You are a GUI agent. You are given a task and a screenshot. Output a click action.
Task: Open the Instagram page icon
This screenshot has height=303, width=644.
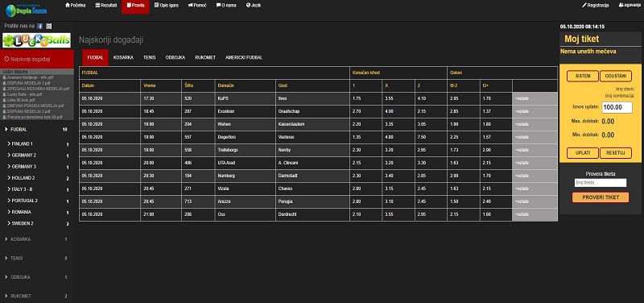49,26
